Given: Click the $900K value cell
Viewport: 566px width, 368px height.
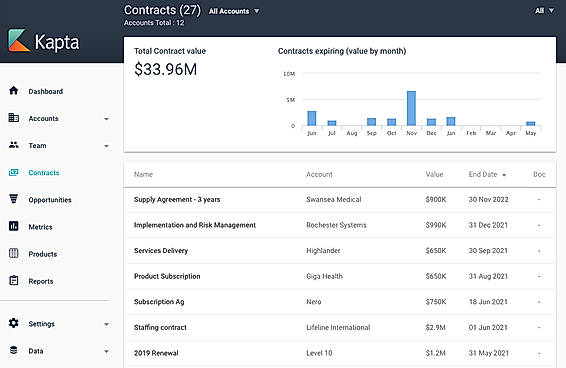Looking at the screenshot, I should [436, 199].
